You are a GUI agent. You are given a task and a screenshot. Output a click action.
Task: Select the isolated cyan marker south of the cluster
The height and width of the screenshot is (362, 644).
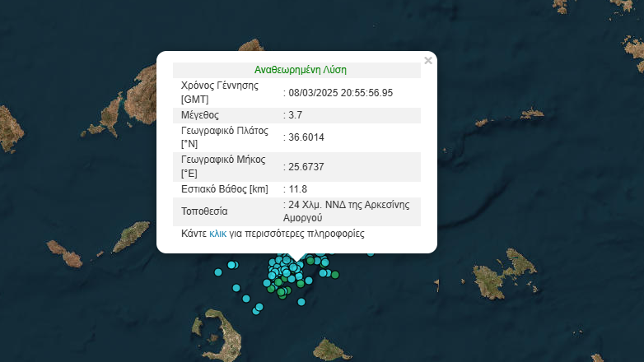click(301, 300)
